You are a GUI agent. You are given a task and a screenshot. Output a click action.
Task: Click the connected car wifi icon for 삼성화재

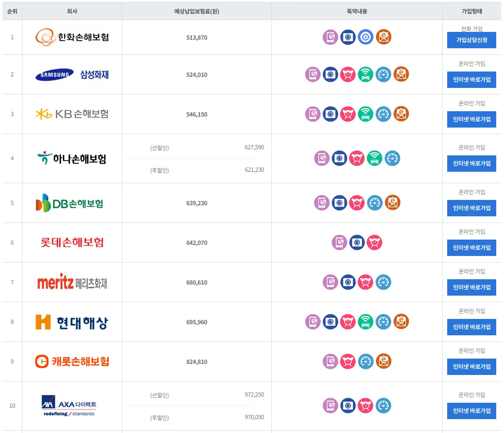click(x=365, y=74)
